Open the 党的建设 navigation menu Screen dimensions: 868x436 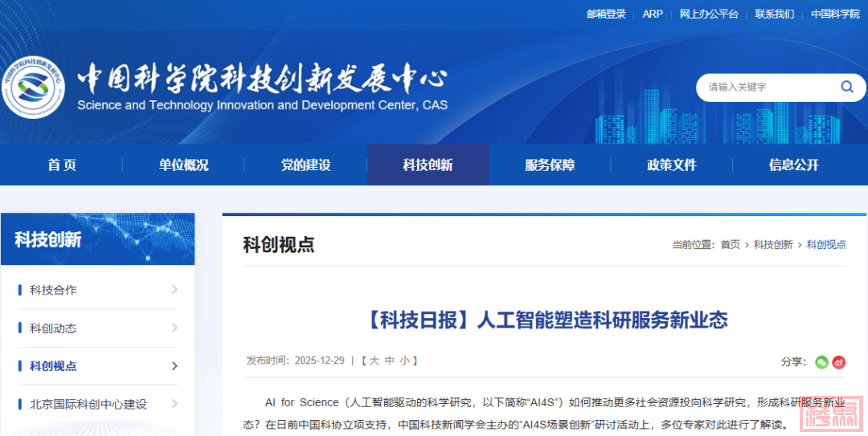tap(305, 165)
